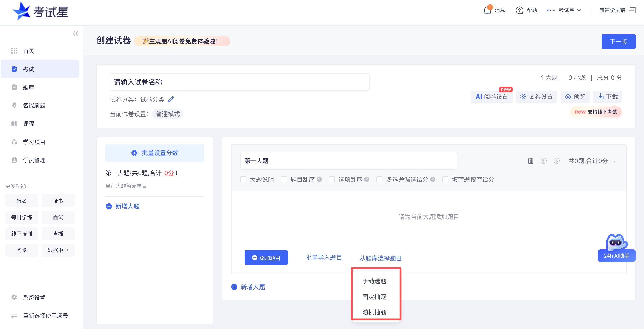This screenshot has height=329, width=644.
Task: Click the 支持线下考试 new badge
Action: pos(595,112)
